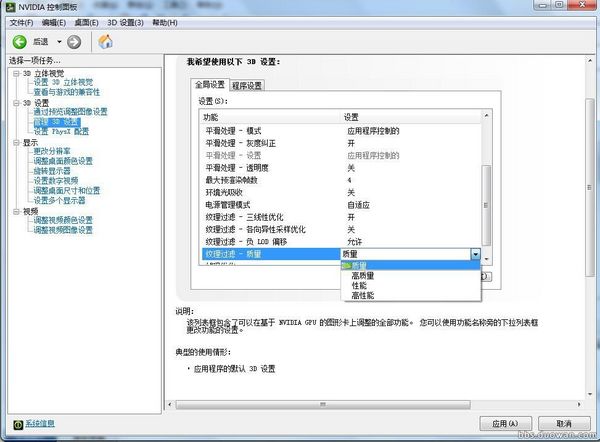Click the grey Forward arrow icon

(74, 42)
